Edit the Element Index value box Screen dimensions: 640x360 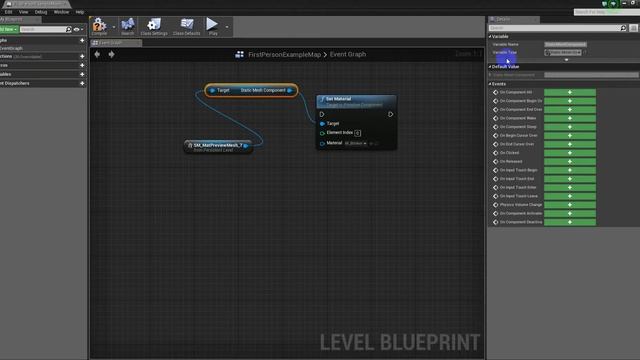click(358, 133)
